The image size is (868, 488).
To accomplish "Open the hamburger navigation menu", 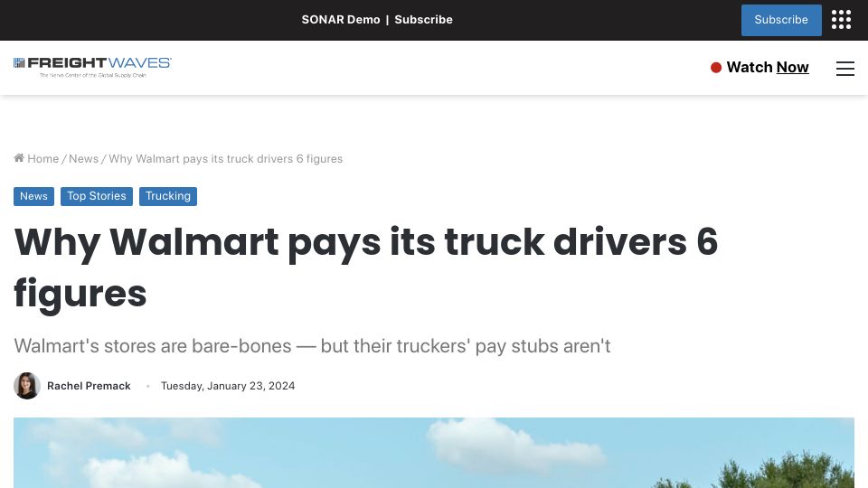I will click(x=844, y=68).
